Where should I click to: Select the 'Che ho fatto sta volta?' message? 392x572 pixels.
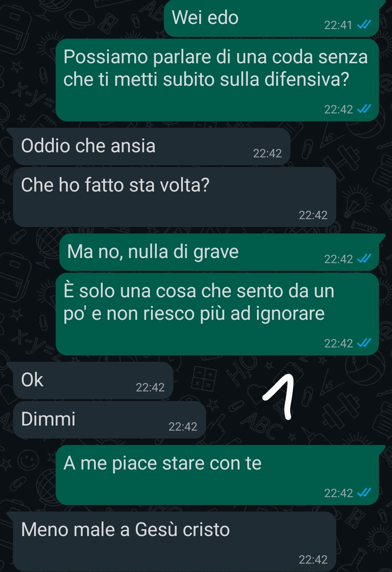pos(175,197)
